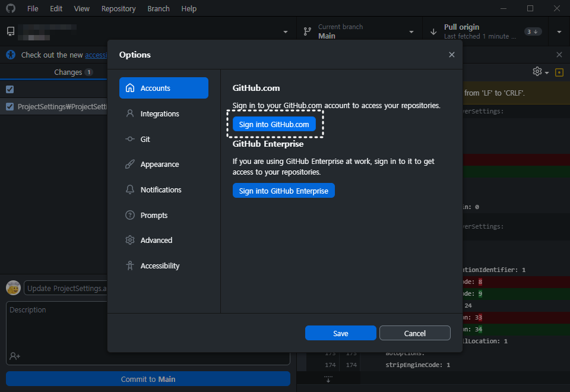Click the Advanced gear icon
This screenshot has height=392, width=570.
(130, 240)
